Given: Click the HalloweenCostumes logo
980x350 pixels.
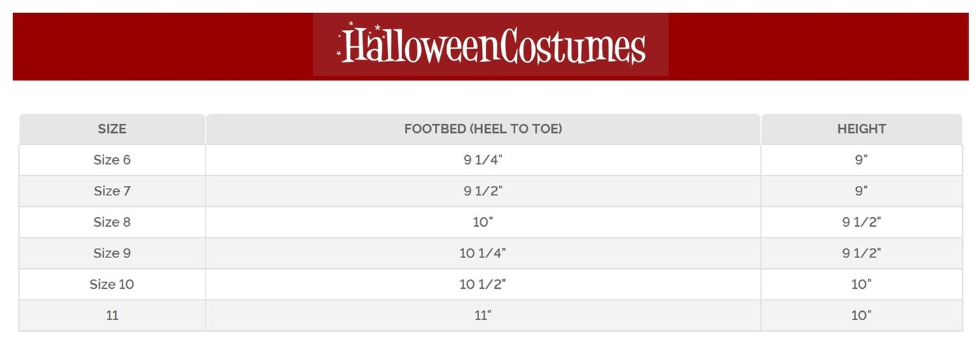Looking at the screenshot, I should point(491,46).
